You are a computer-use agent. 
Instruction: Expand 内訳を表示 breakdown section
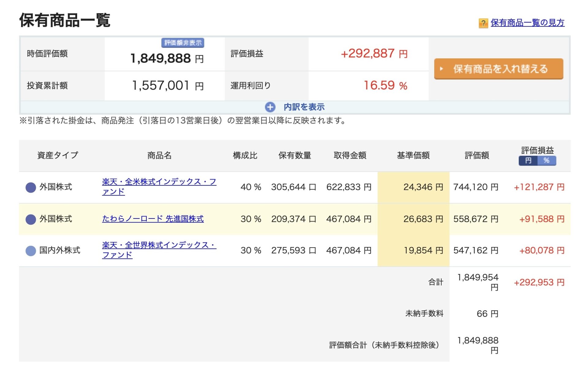coord(304,107)
